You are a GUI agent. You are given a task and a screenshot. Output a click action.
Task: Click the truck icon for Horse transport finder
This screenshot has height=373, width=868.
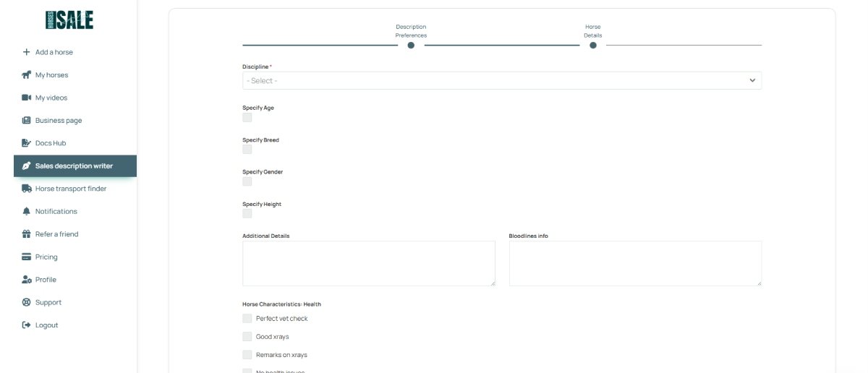pyautogui.click(x=27, y=189)
